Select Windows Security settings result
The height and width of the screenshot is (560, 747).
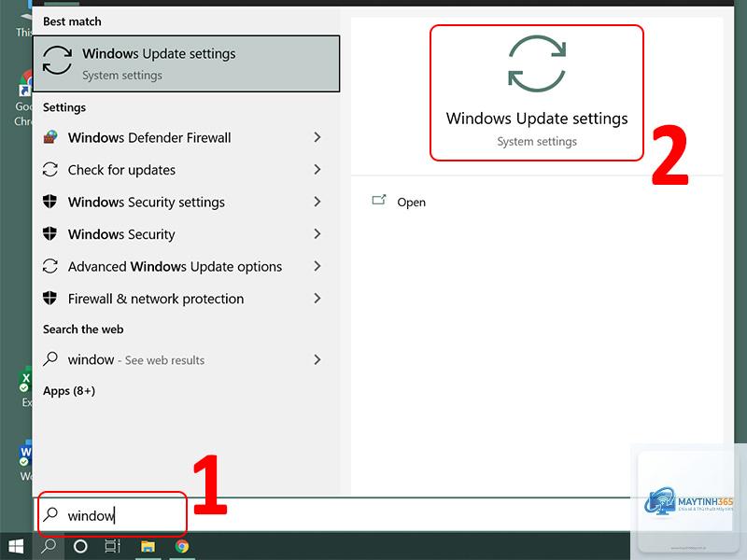pyautogui.click(x=183, y=202)
